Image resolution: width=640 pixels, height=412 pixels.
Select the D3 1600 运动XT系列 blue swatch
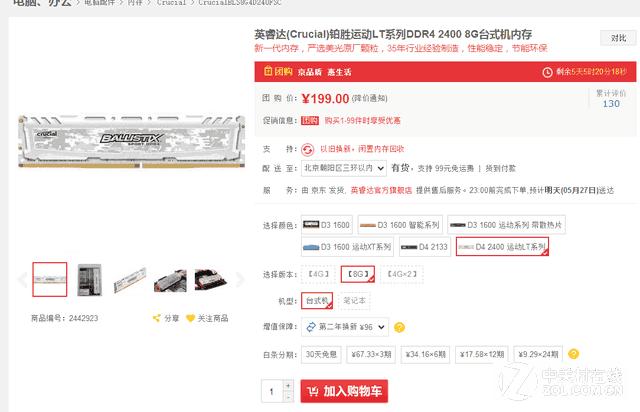(x=347, y=247)
